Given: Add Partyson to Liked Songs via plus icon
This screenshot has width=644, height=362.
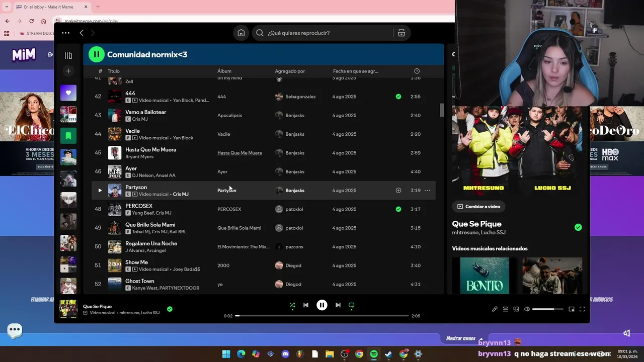Looking at the screenshot, I should tap(398, 191).
